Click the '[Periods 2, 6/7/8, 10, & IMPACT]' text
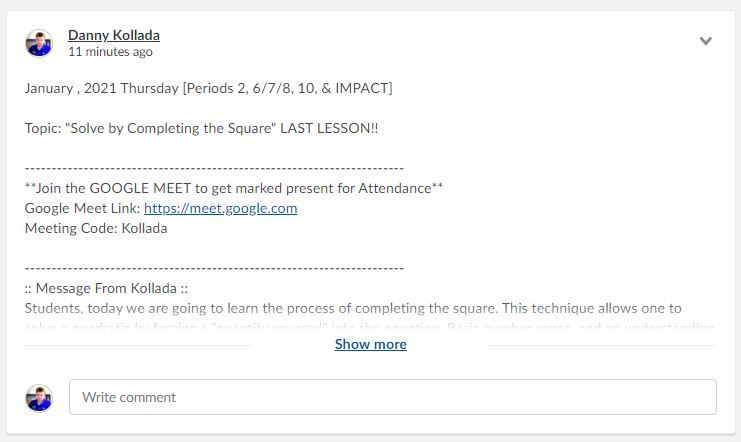The image size is (741, 442). pos(287,88)
